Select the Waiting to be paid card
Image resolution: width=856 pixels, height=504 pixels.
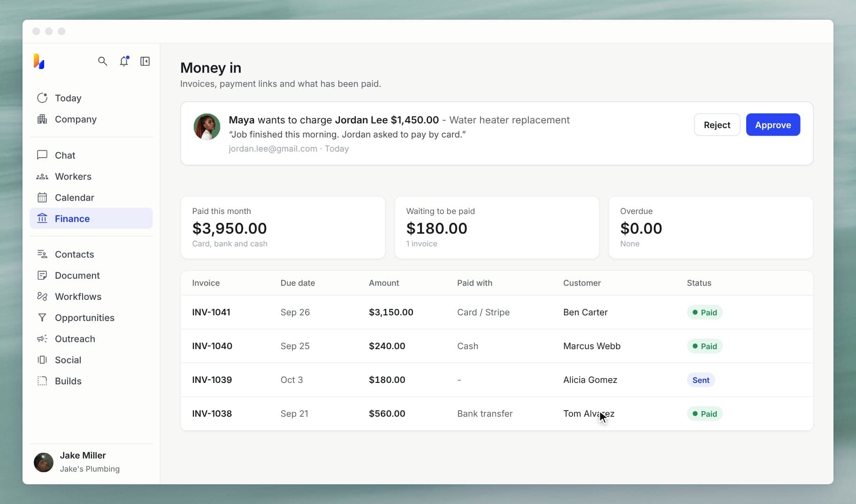click(497, 228)
